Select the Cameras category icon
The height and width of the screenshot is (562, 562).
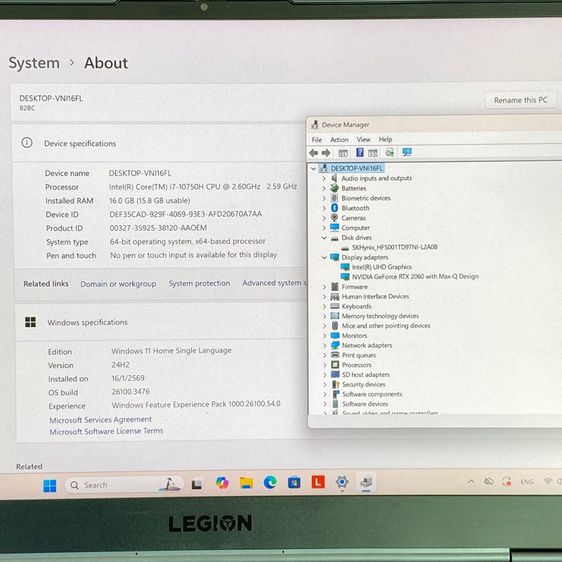coord(334,218)
